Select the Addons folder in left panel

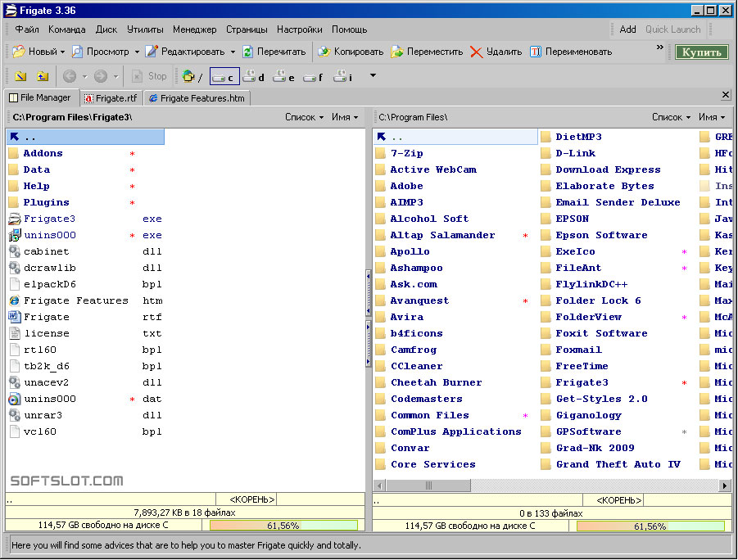(x=43, y=153)
